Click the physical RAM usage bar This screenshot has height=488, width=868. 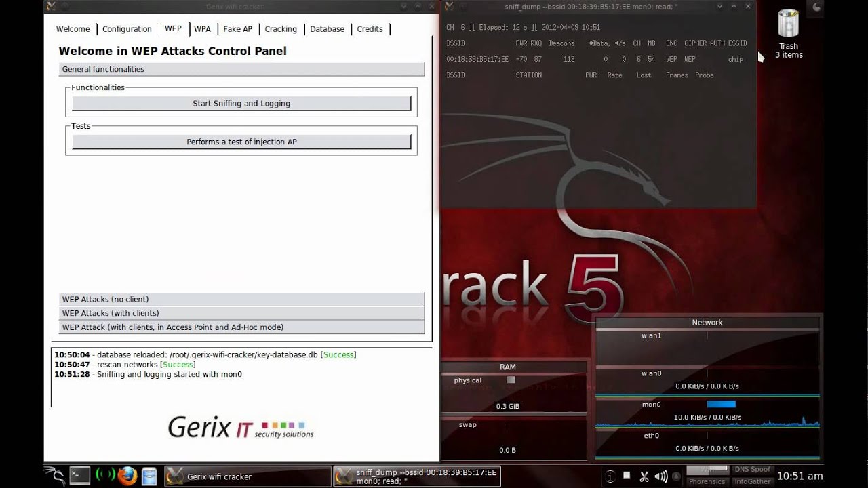pyautogui.click(x=511, y=380)
